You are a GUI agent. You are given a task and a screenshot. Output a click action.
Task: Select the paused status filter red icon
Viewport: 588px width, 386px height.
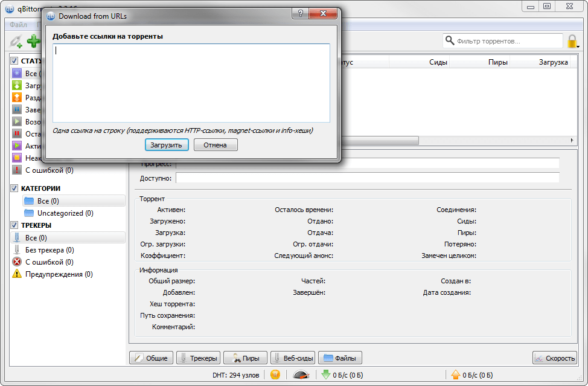pos(17,133)
